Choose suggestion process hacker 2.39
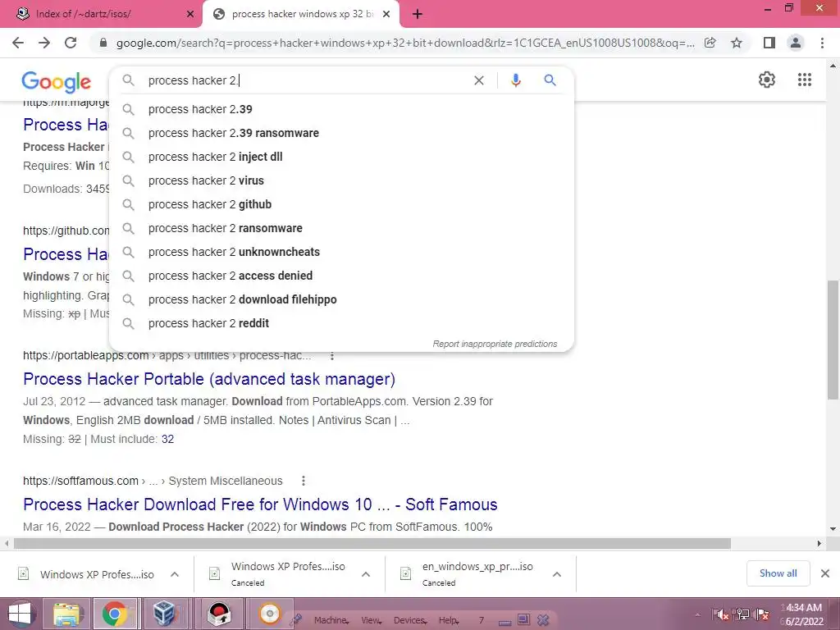This screenshot has height=630, width=840. [x=342, y=109]
